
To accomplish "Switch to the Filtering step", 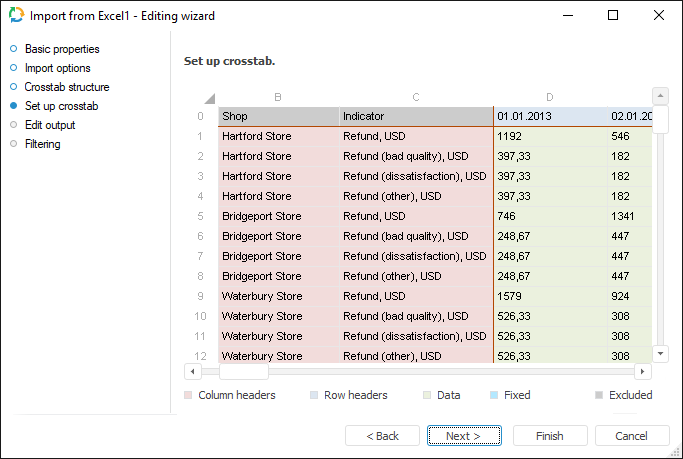I will [43, 144].
